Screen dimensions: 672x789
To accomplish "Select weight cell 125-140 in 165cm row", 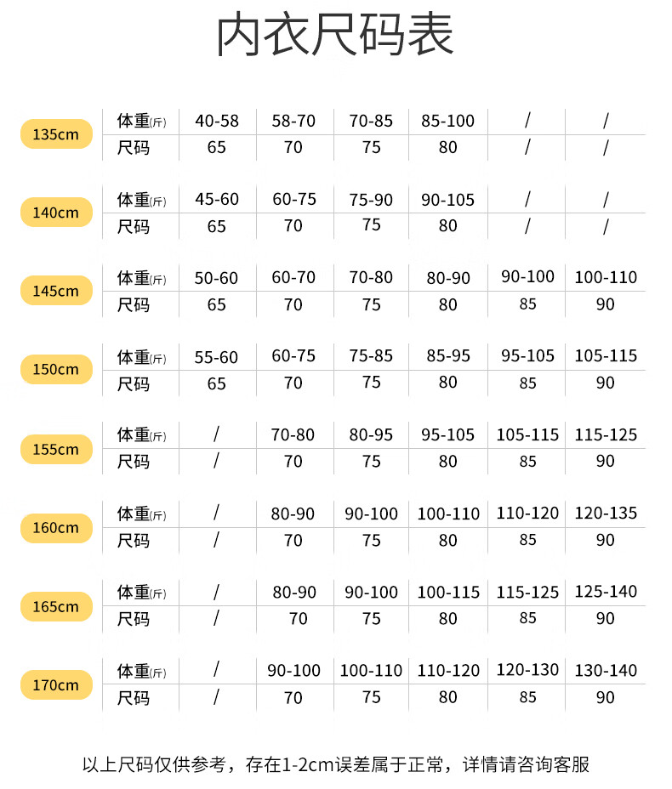I will tap(606, 592).
